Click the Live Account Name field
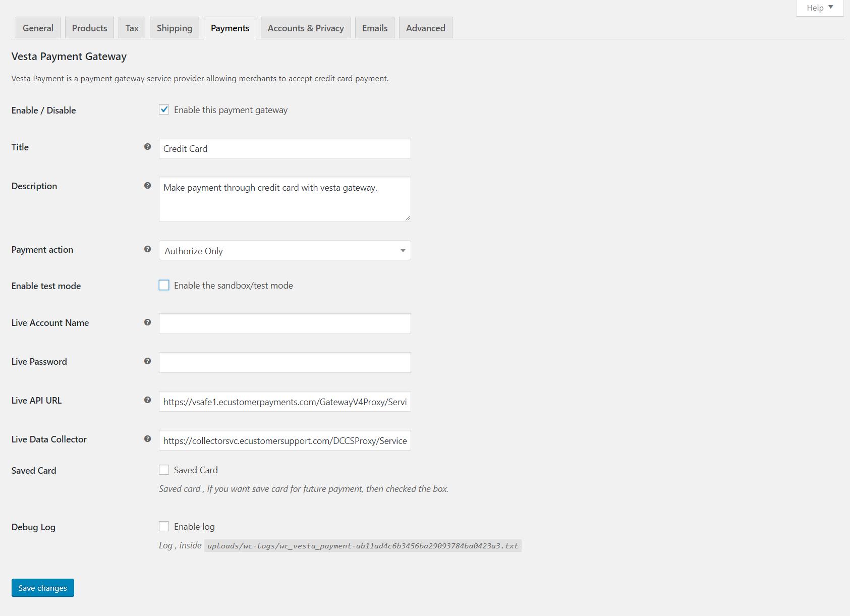The image size is (850, 616). [285, 323]
